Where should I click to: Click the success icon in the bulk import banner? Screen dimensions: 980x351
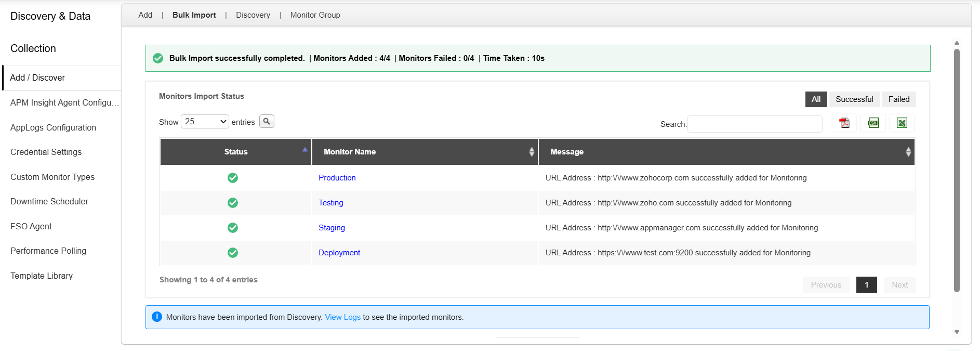[158, 58]
